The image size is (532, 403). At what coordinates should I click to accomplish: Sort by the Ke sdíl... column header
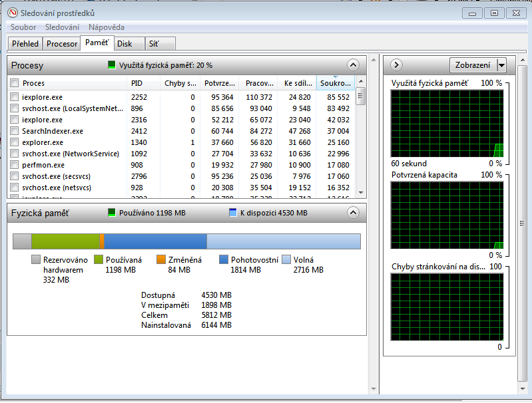(x=297, y=83)
